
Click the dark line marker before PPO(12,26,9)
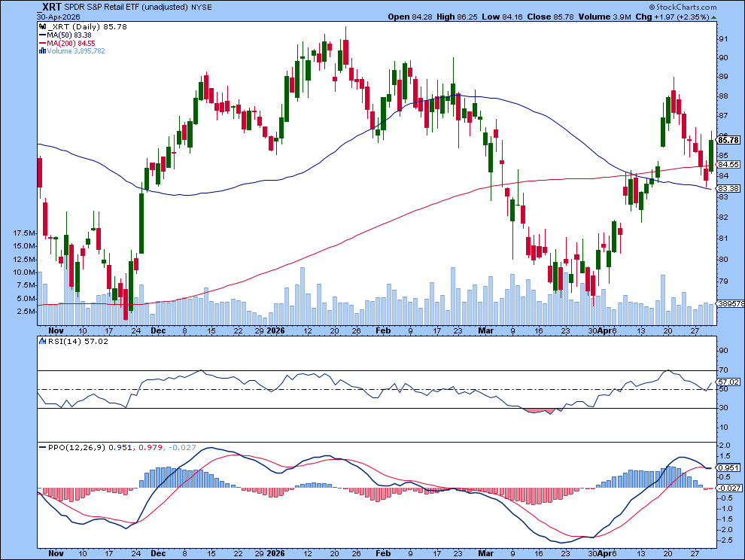pyautogui.click(x=43, y=447)
